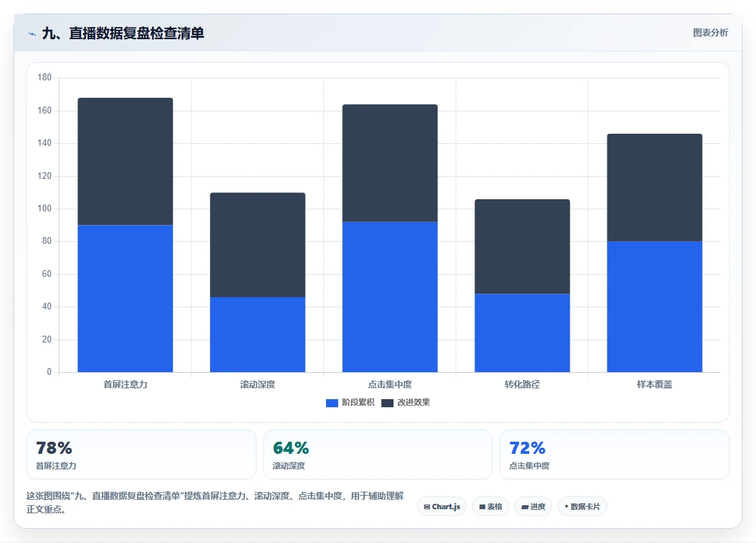Toggle the 阶段累积 legend swatch
The image size is (756, 543).
pyautogui.click(x=331, y=403)
